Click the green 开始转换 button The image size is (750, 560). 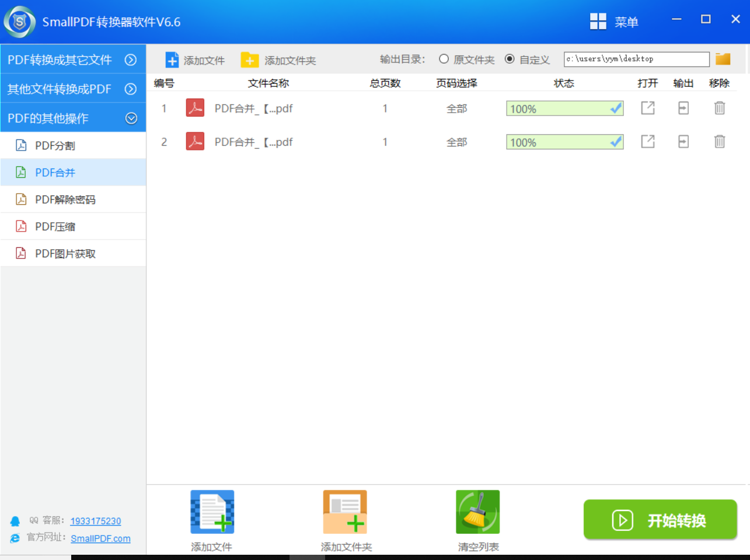(660, 520)
